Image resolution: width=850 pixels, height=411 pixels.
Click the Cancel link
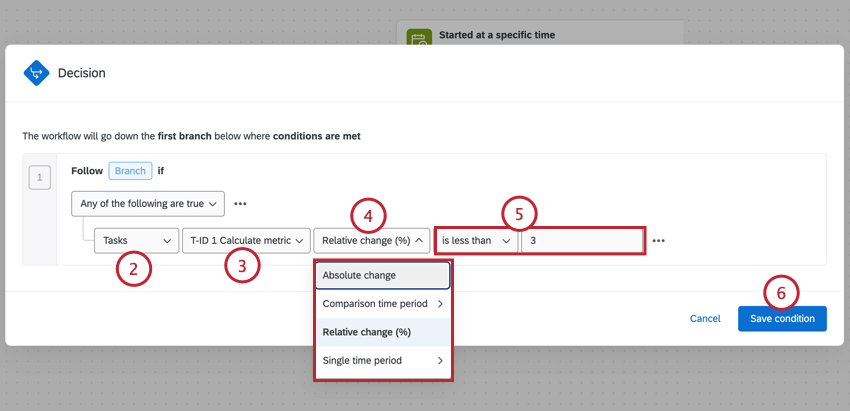point(705,319)
